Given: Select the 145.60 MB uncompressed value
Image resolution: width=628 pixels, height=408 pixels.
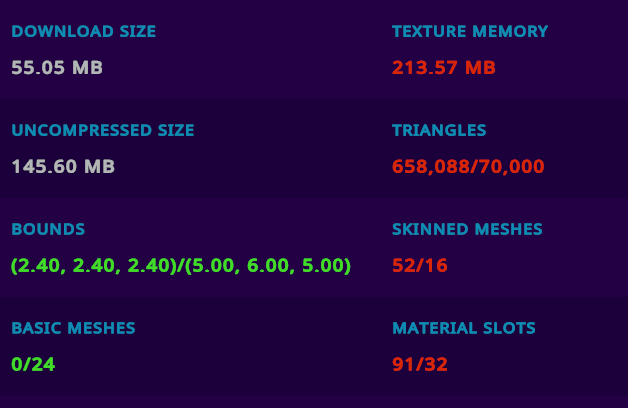Looking at the screenshot, I should pyautogui.click(x=63, y=166).
